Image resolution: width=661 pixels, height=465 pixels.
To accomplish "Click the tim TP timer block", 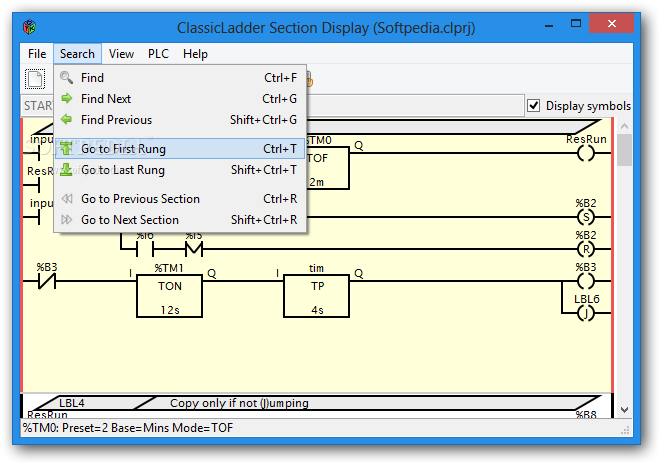I will point(317,296).
